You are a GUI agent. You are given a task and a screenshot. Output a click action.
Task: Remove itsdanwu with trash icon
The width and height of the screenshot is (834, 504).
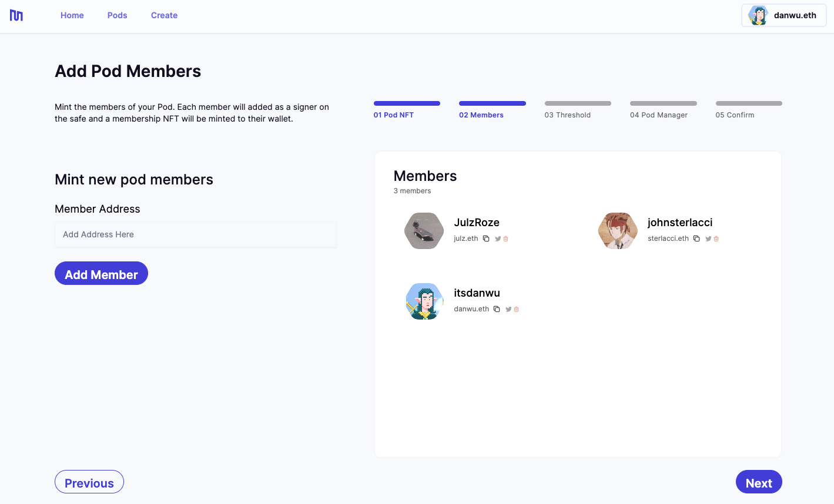(x=517, y=309)
